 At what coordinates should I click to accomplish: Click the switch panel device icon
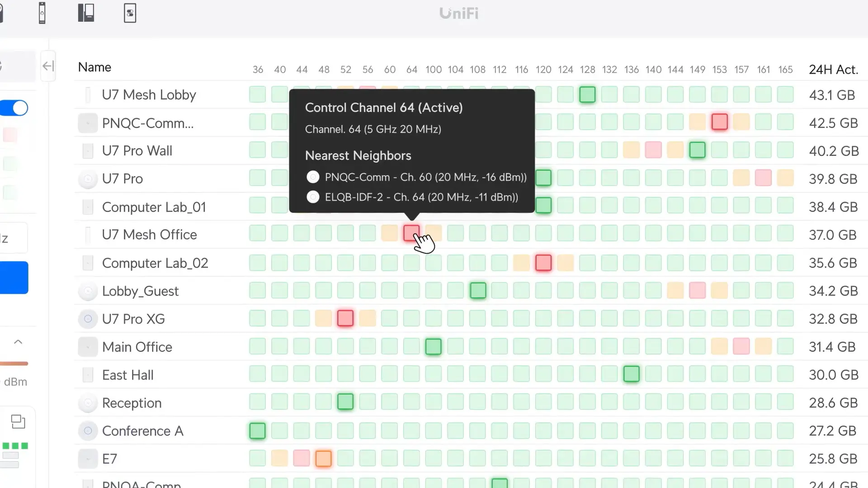tap(130, 13)
